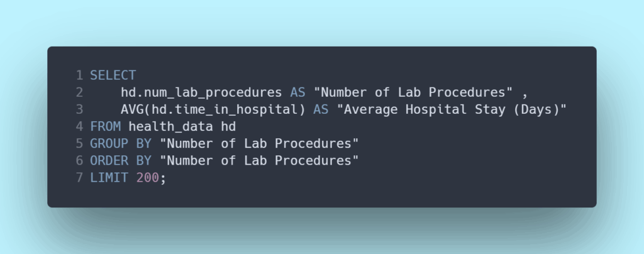Click line number 2 in the gutter
This screenshot has width=644, height=254.
pos(79,92)
